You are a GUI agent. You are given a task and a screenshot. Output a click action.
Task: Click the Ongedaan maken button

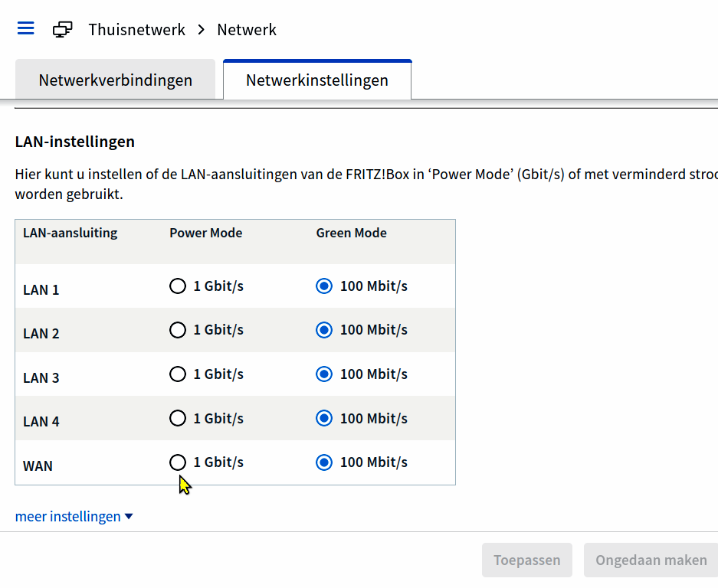(651, 560)
